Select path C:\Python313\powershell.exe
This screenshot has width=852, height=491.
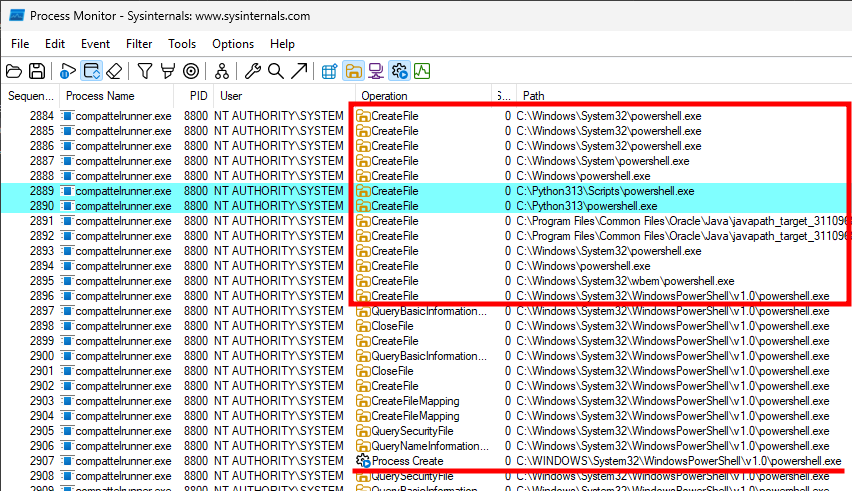coord(587,206)
